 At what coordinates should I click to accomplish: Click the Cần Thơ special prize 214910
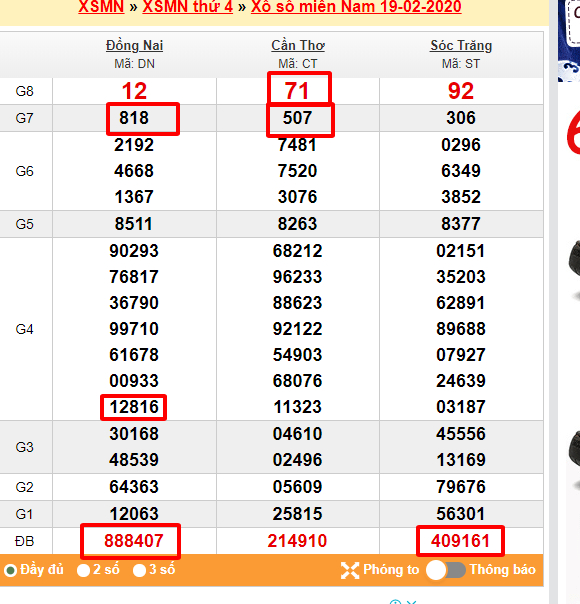click(297, 541)
